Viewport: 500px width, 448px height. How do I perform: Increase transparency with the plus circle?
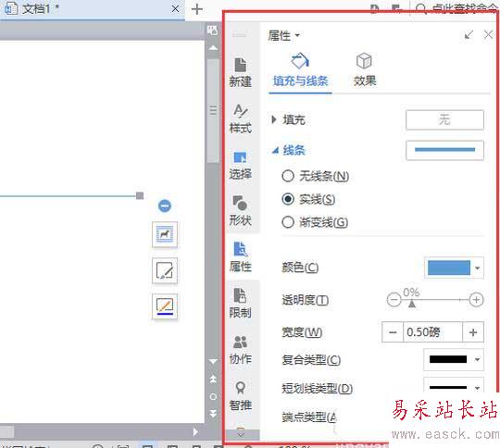point(476,299)
